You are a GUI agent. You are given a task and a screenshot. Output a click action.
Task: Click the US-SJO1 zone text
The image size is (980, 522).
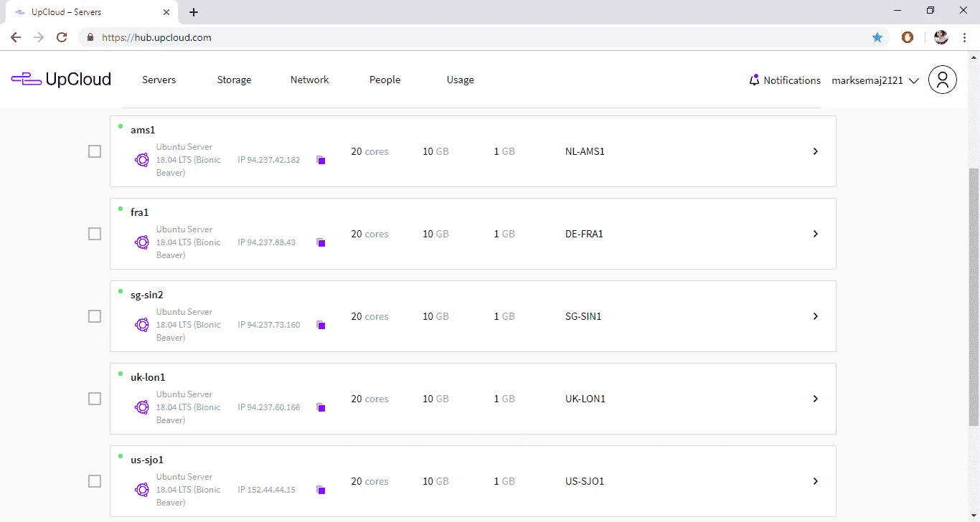pyautogui.click(x=585, y=481)
